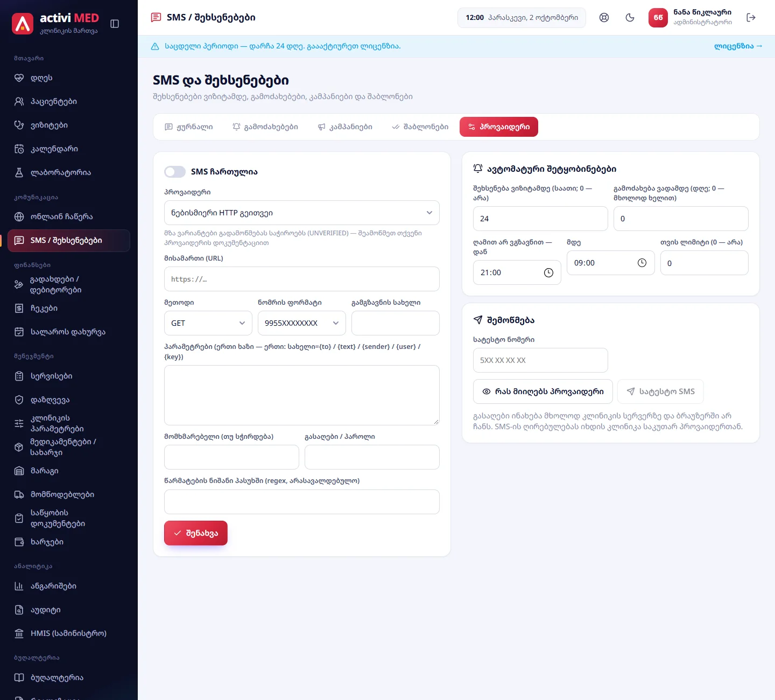Open HMIS (სამინისტრო) in sidebar

click(69, 634)
